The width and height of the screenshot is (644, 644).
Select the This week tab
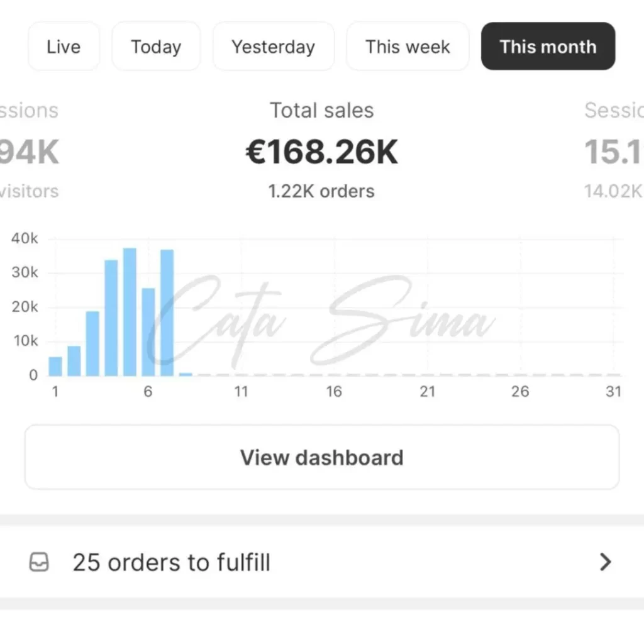click(x=408, y=47)
